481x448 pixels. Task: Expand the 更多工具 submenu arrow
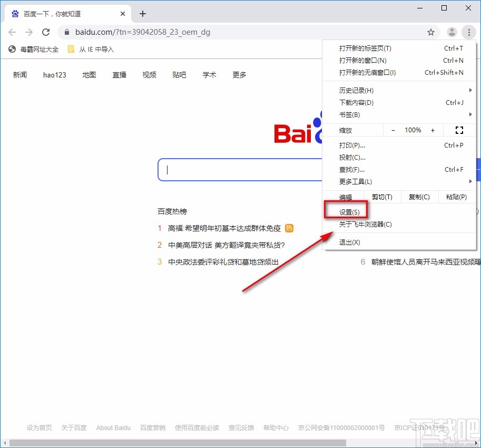[x=472, y=181]
